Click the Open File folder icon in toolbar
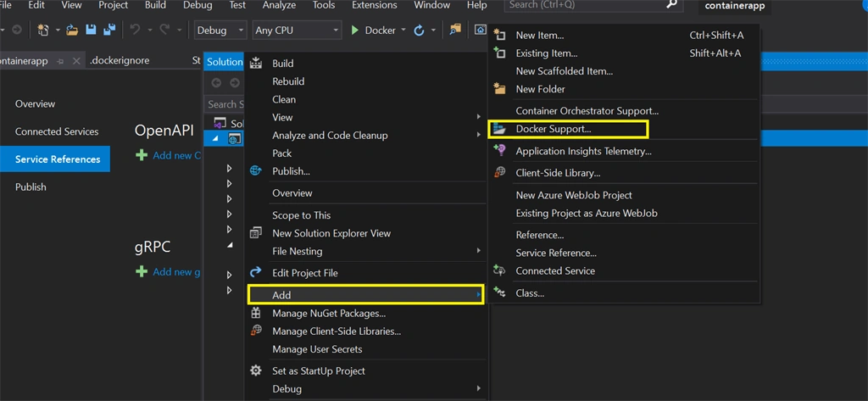The height and width of the screenshot is (401, 868). [72, 30]
